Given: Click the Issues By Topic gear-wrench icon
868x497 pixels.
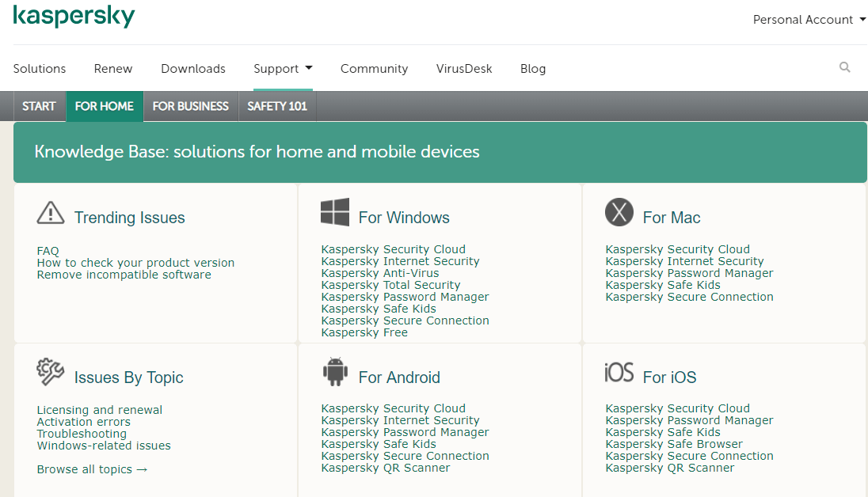Looking at the screenshot, I should [51, 371].
